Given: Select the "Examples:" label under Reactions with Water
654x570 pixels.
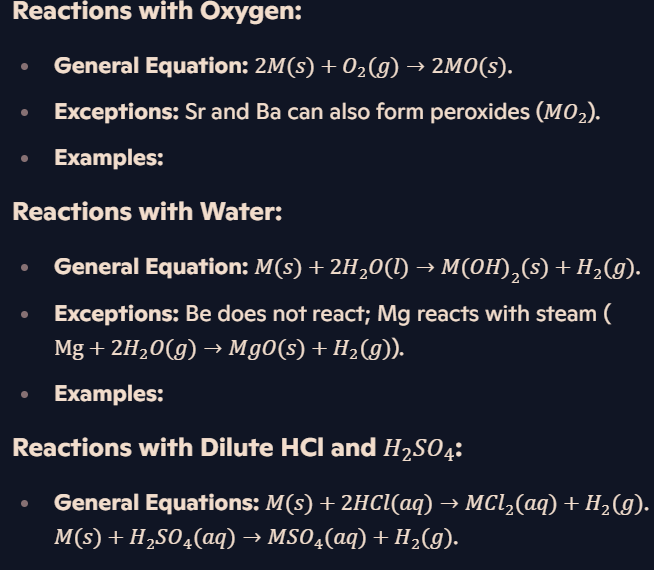Looking at the screenshot, I should [109, 393].
